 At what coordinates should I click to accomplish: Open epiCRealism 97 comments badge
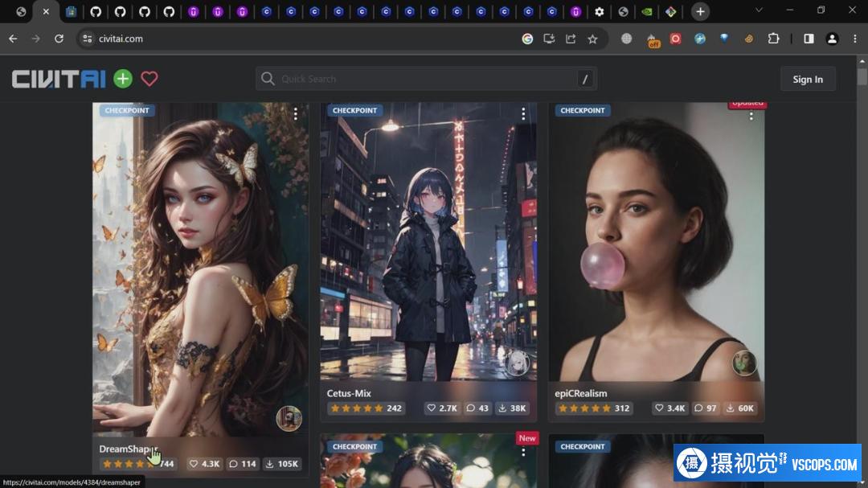(x=706, y=408)
